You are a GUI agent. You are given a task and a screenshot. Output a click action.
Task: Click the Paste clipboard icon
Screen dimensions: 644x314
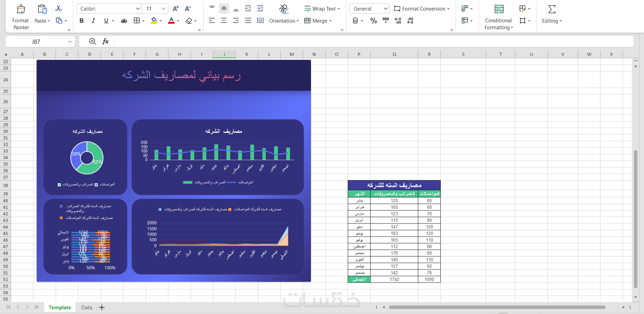point(42,9)
